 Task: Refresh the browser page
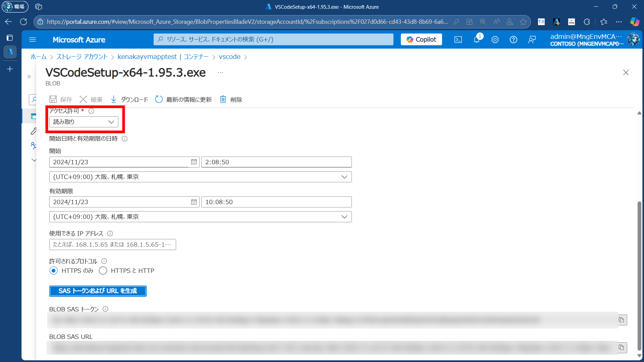pos(23,22)
